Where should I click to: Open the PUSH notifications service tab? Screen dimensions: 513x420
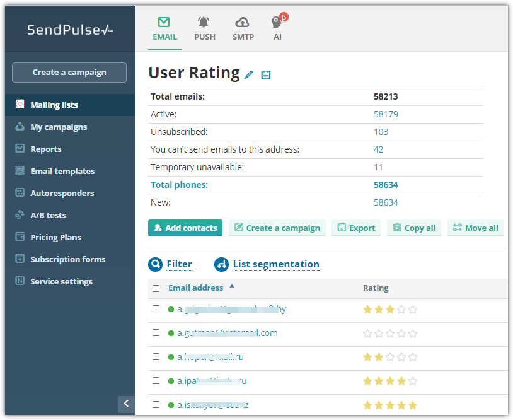click(x=204, y=29)
